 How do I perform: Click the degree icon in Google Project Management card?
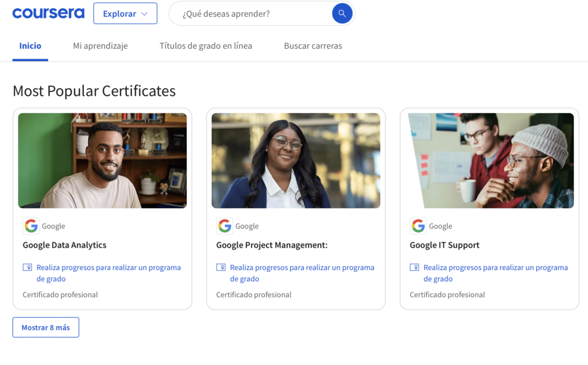click(221, 267)
